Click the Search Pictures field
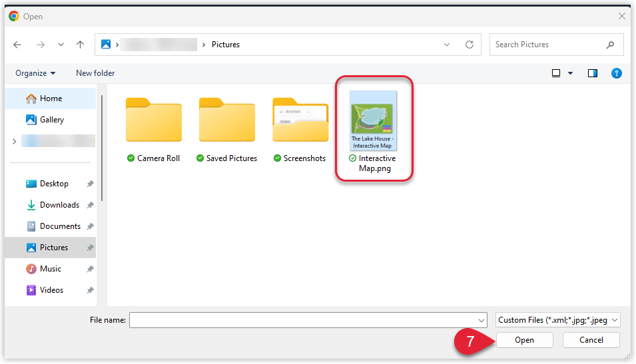The height and width of the screenshot is (364, 636). pyautogui.click(x=556, y=45)
